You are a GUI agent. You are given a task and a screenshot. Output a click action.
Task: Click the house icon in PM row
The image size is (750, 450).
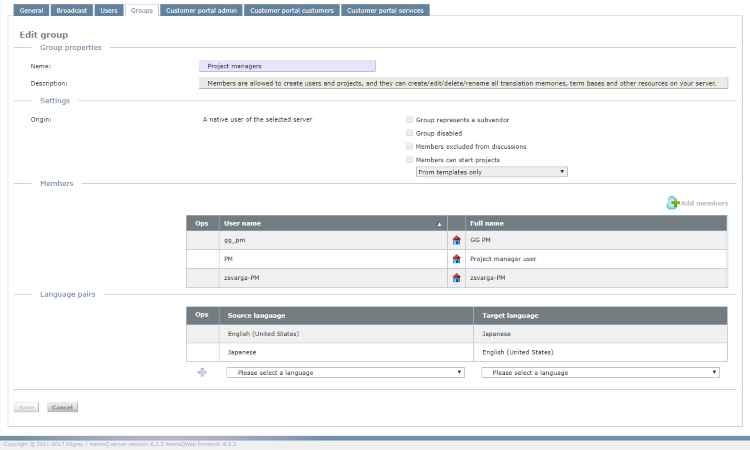[457, 259]
